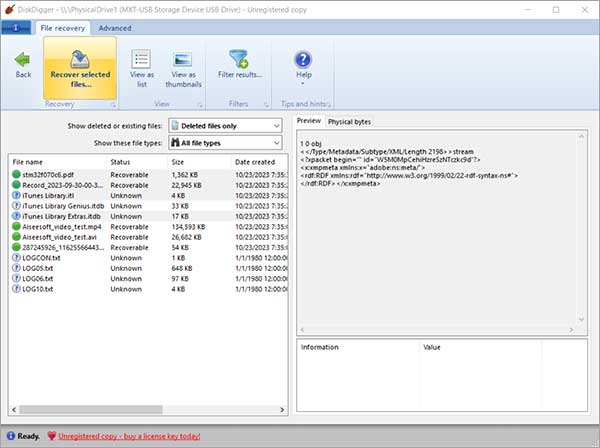
Task: Open the All file types dropdown
Action: point(225,143)
